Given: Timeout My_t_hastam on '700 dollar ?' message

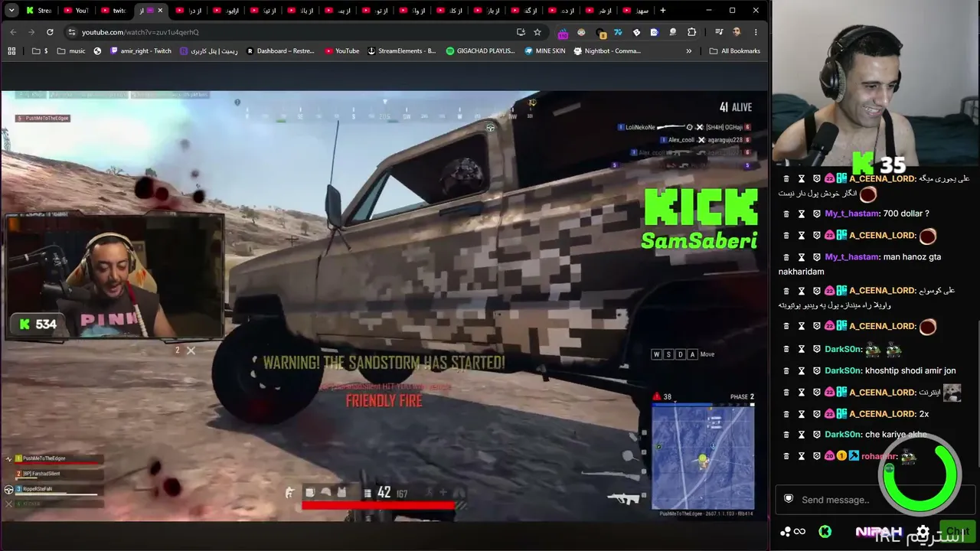Looking at the screenshot, I should [x=802, y=214].
